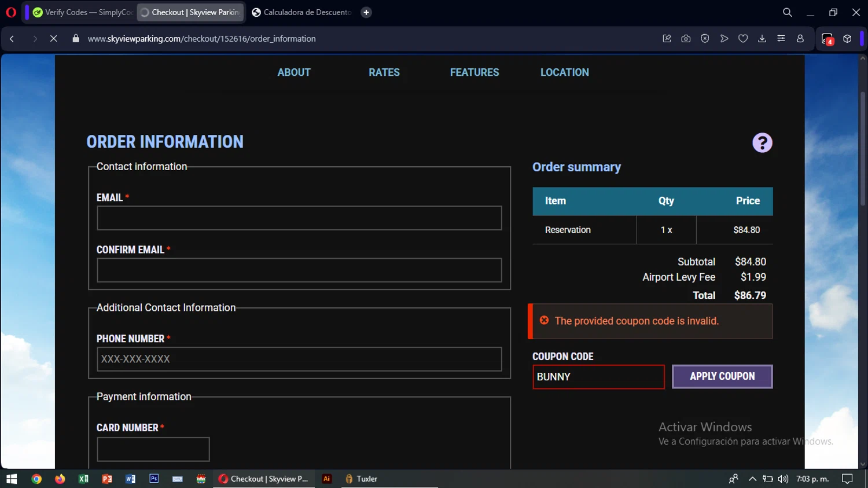The height and width of the screenshot is (488, 868).
Task: Click the address bar URL field
Action: [201, 39]
